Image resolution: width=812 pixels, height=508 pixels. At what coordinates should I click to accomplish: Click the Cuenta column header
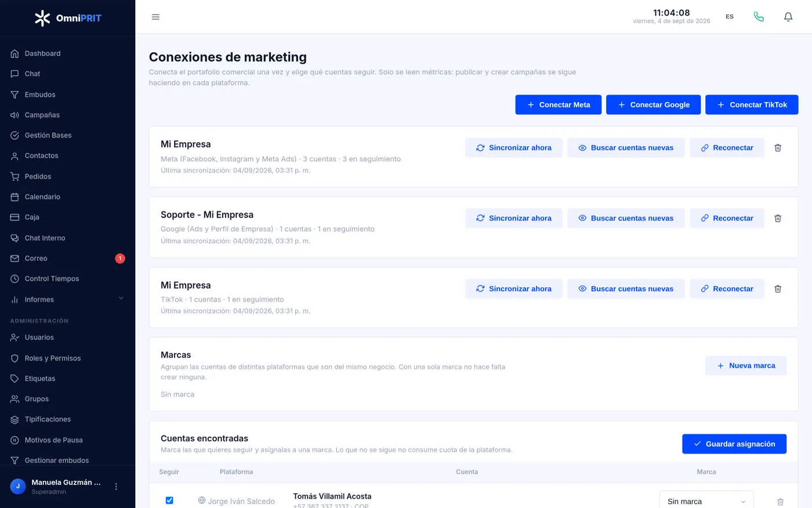467,472
